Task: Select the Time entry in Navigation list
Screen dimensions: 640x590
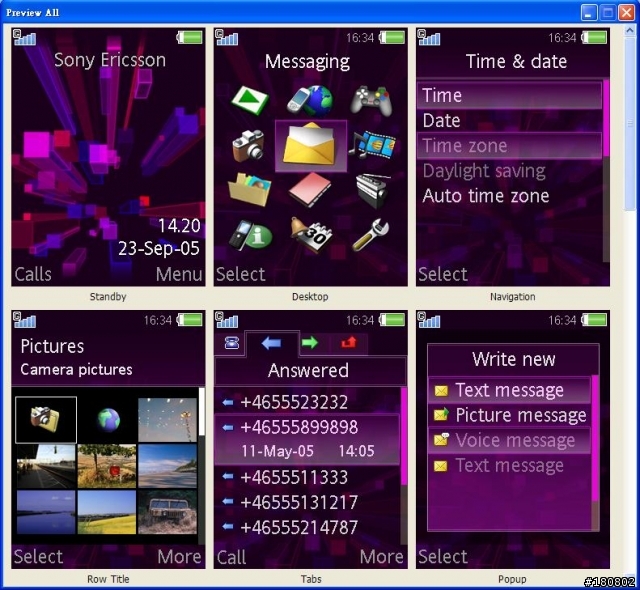Action: point(509,95)
